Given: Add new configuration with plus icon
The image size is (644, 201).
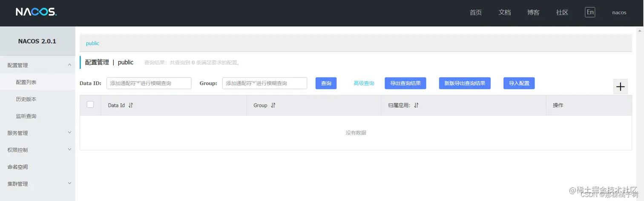Looking at the screenshot, I should 621,86.
